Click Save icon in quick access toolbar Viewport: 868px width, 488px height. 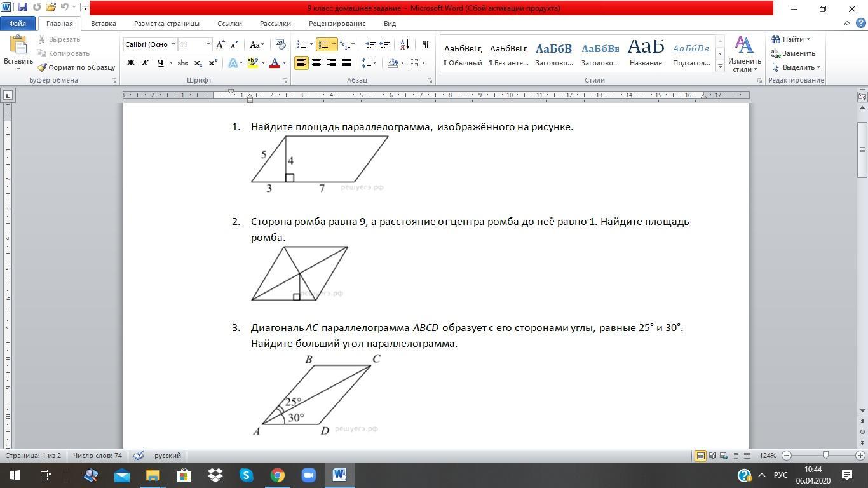pos(23,8)
